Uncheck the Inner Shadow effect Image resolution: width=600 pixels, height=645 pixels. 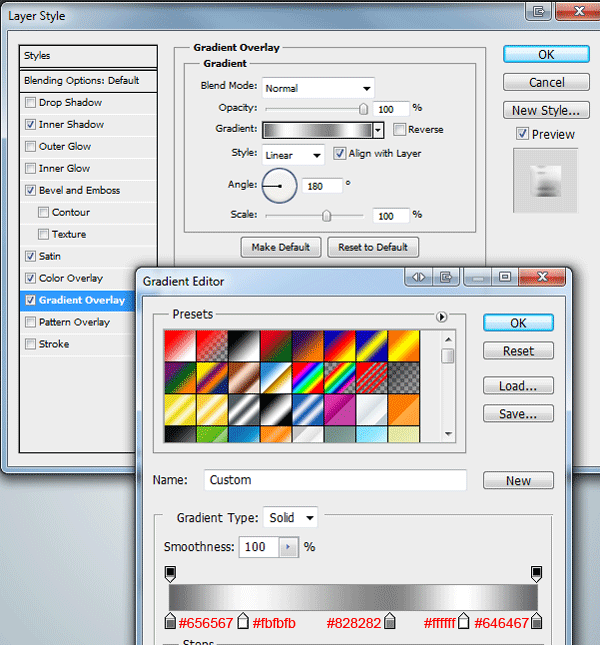pos(30,124)
